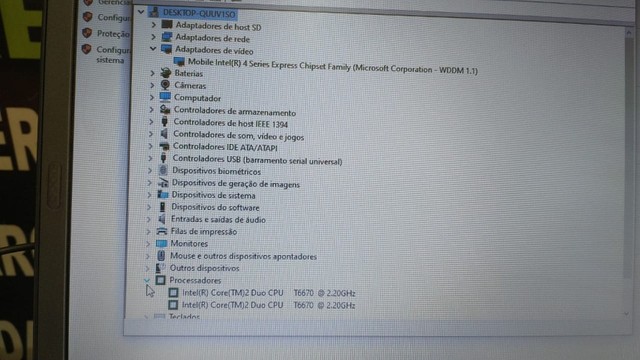Click the Computador monitor icon
This screenshot has width=640, height=360.
pyautogui.click(x=165, y=97)
